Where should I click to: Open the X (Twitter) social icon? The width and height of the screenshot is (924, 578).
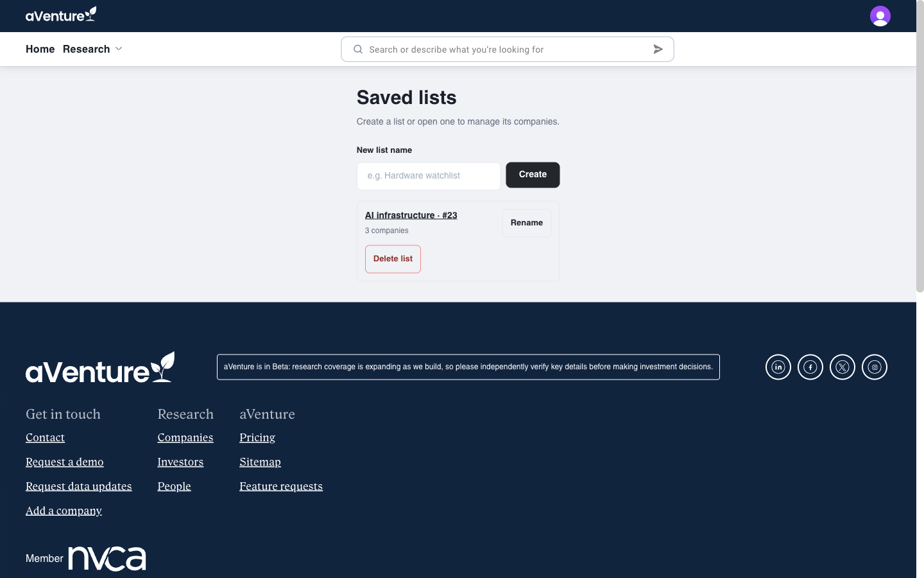coord(842,367)
